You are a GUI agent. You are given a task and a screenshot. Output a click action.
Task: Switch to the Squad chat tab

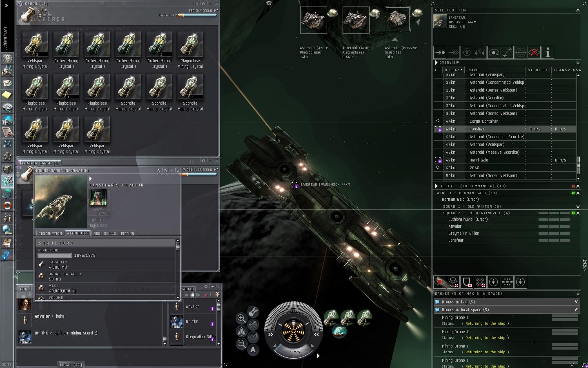tap(188, 289)
